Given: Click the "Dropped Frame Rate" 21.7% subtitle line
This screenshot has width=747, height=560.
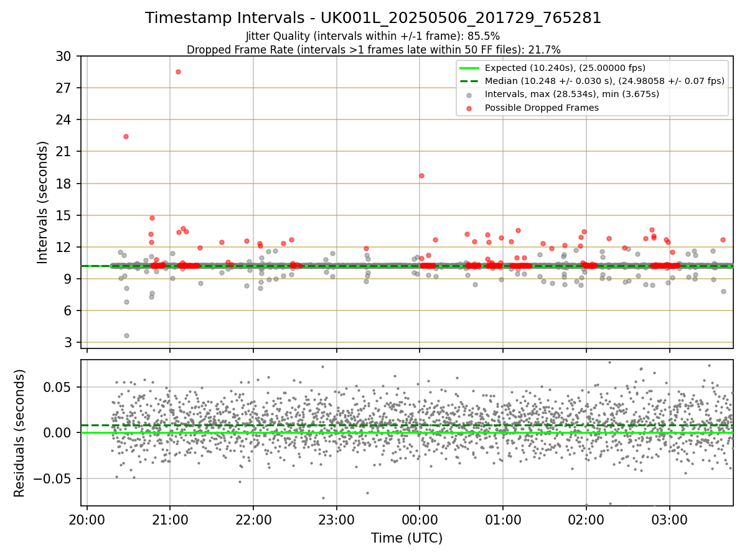Looking at the screenshot, I should click(374, 50).
